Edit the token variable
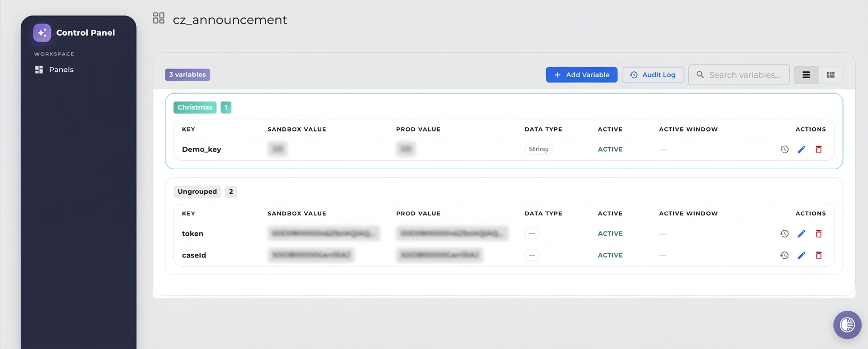 coord(802,234)
